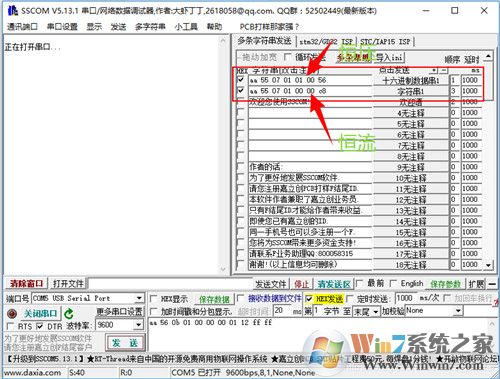Enable the HEX显示 checkbox
Screen dimensions: 500x379
153,299
